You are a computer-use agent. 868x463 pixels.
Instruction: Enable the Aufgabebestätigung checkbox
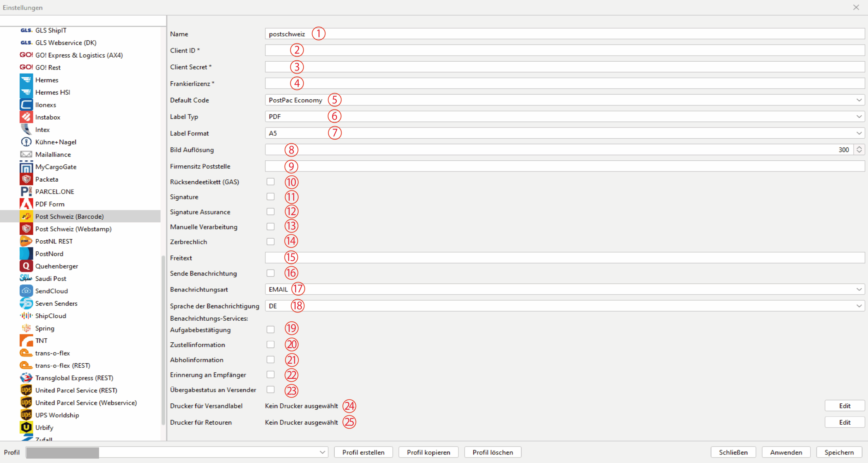pyautogui.click(x=271, y=329)
